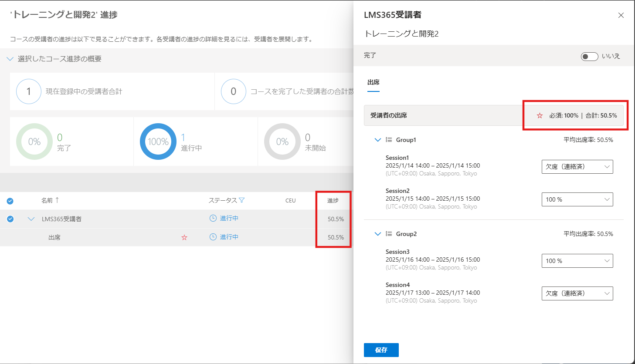Click the Group1 平均出席率: 50.5% text
This screenshot has width=635, height=364.
click(x=588, y=140)
